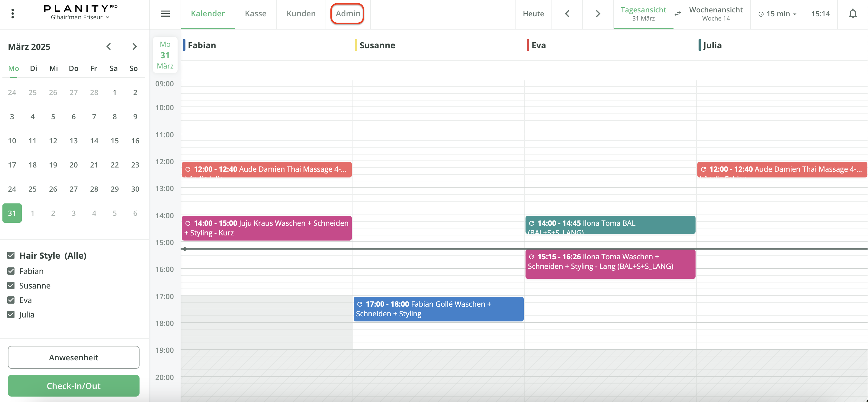Open the 15 min interval dropdown
868x402 pixels.
[777, 14]
